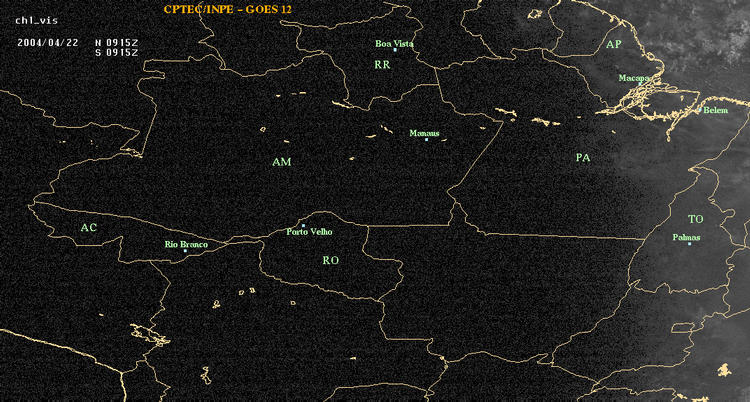Click the Belem city marker dot
The height and width of the screenshot is (402, 750).
pyautogui.click(x=700, y=110)
